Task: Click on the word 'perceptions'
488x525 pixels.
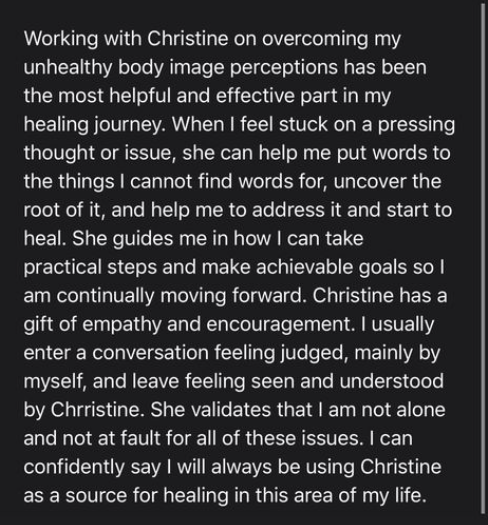Action: [x=284, y=68]
